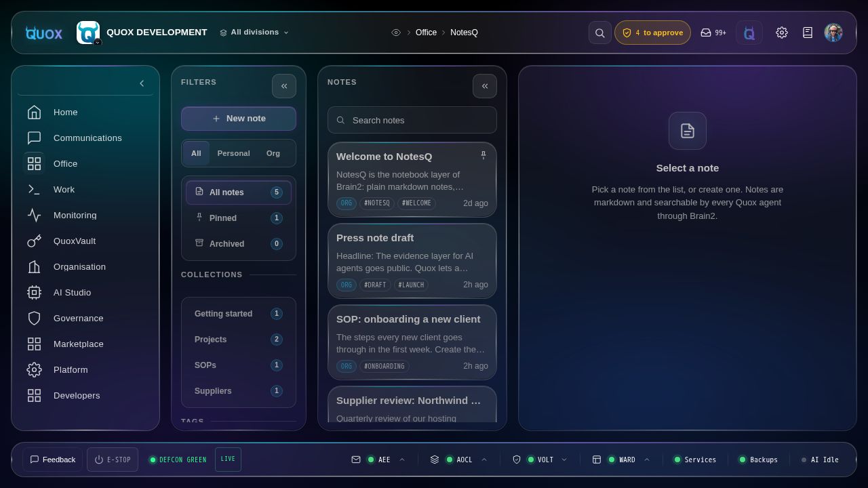This screenshot has height=488, width=868.
Task: Open the Platform gear icon in sidebar
Action: click(x=34, y=370)
